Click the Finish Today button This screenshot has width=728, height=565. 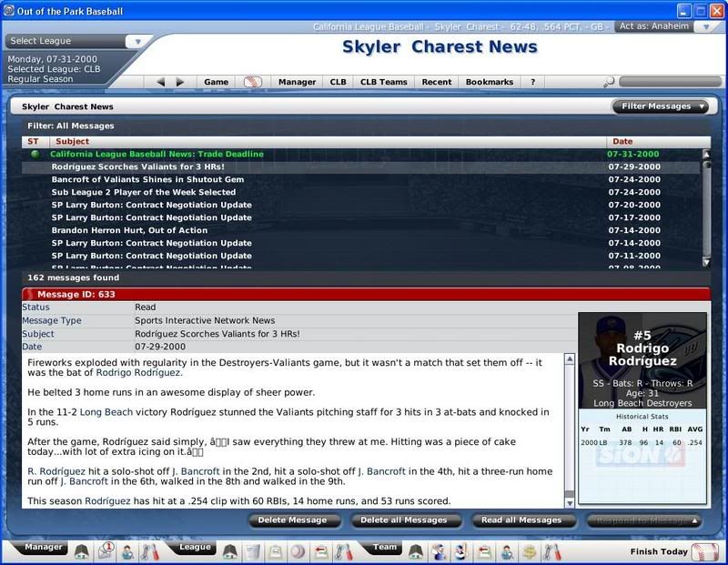coord(658,552)
